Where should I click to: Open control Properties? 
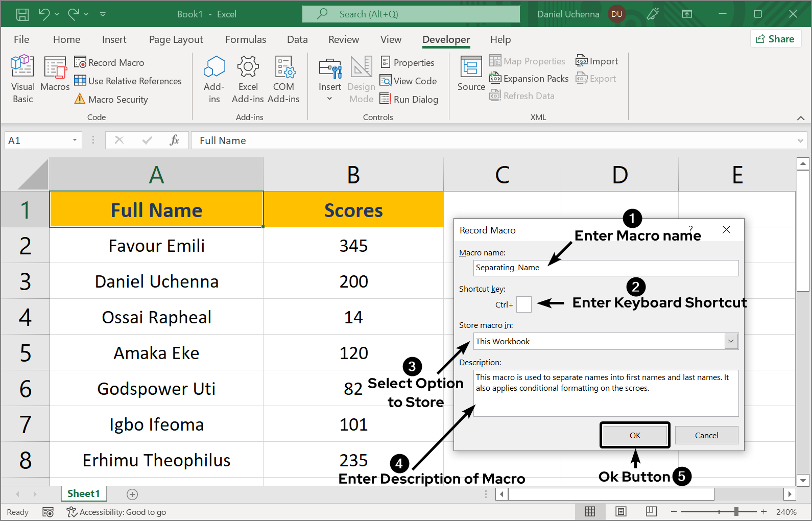pyautogui.click(x=408, y=63)
